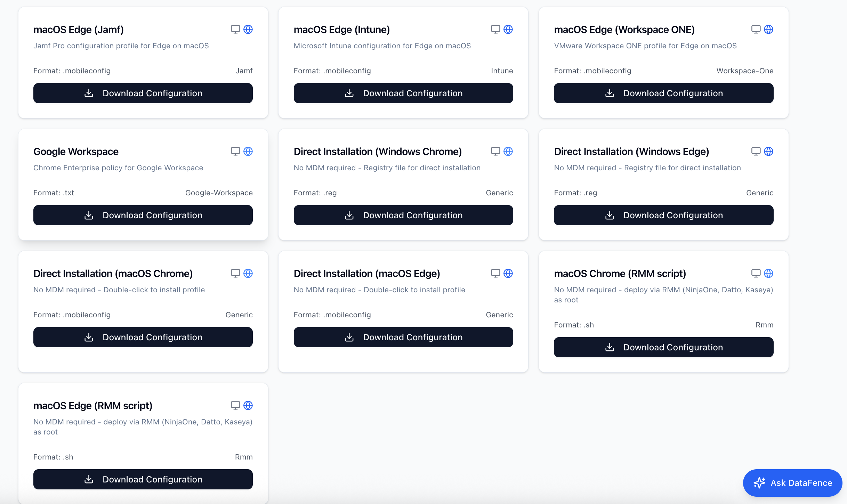The image size is (847, 504).
Task: Download Direct Installation (Windows Edge) registry file
Action: (663, 215)
